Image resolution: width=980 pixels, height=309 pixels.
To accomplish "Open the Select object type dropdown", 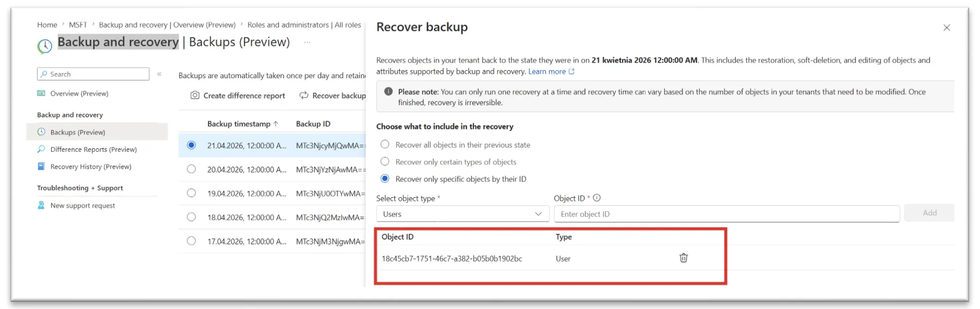I will point(463,214).
